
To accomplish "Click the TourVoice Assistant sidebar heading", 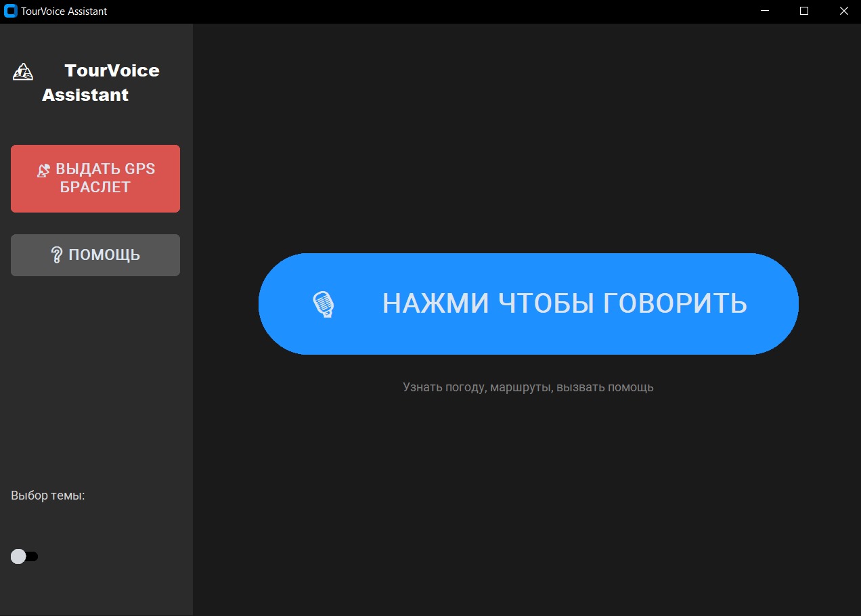I will click(102, 82).
